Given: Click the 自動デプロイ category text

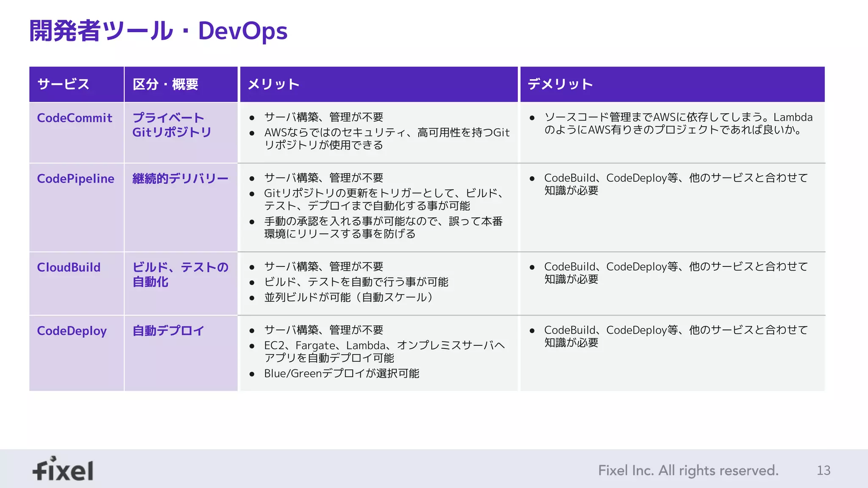Looking at the screenshot, I should [168, 331].
